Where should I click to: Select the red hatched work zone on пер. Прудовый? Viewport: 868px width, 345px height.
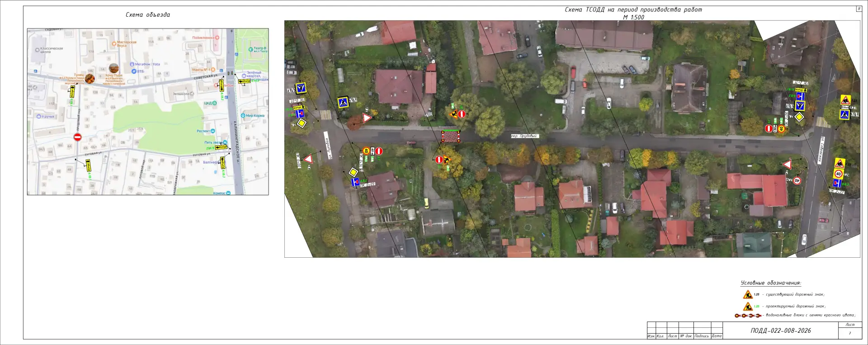pos(451,137)
